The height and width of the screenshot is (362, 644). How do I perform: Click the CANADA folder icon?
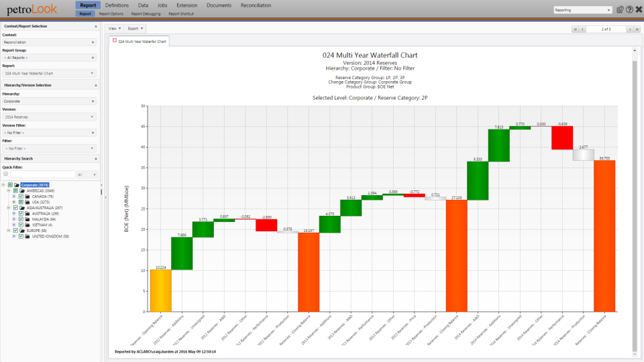coord(28,196)
